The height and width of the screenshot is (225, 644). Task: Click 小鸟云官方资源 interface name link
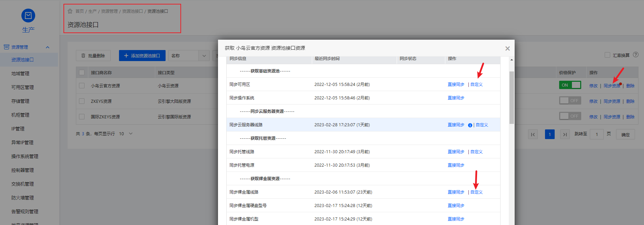[105, 86]
